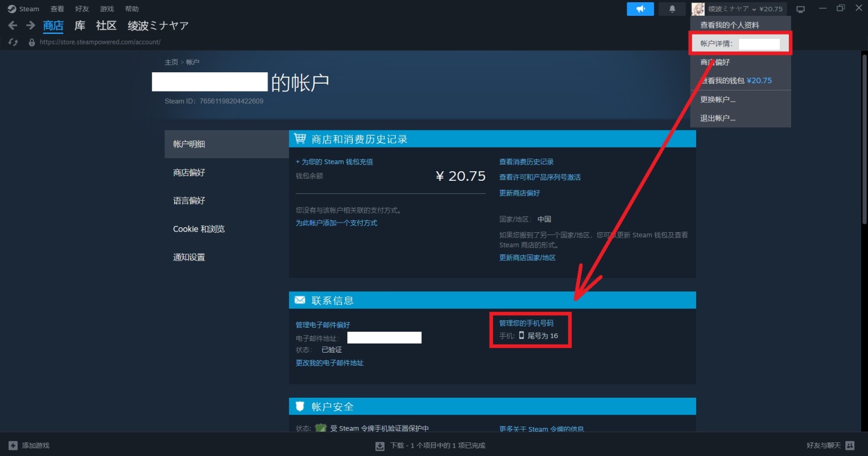Select 商店偏好 in the dropdown menu
868x456 pixels.
[740, 62]
